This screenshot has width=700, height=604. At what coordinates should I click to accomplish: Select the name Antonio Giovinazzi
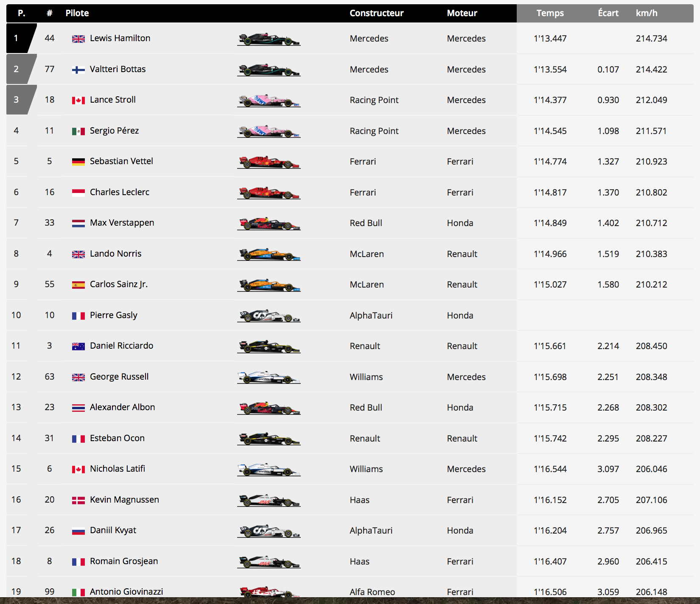tap(126, 592)
